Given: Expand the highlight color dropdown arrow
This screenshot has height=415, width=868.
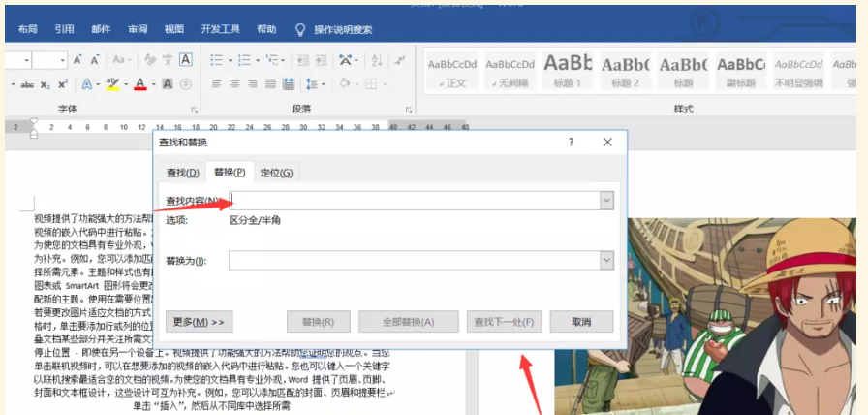Looking at the screenshot, I should click(x=126, y=84).
